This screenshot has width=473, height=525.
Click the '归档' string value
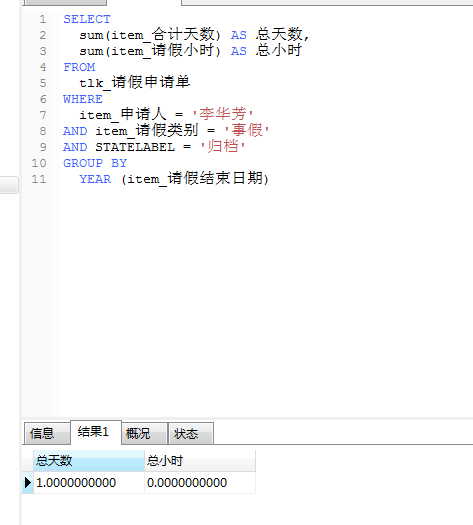(223, 146)
